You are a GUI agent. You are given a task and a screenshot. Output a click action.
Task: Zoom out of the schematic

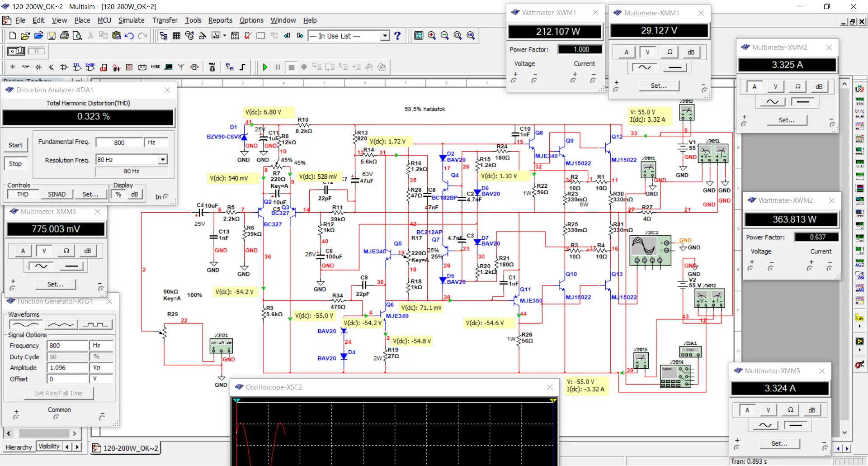(445, 36)
